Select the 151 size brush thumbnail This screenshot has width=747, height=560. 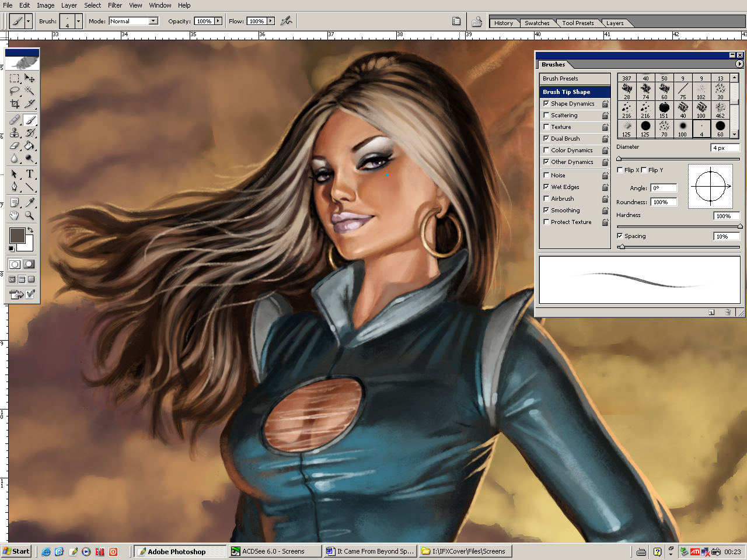[x=664, y=109]
